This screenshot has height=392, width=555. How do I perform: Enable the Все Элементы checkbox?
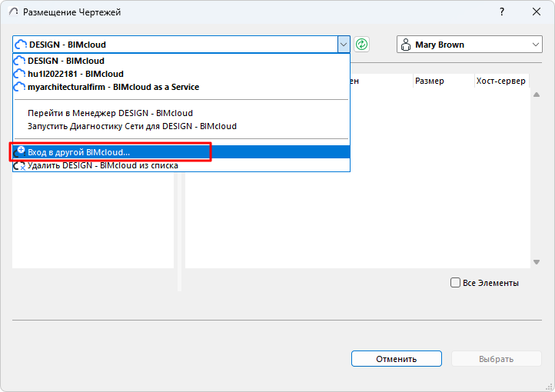point(455,283)
